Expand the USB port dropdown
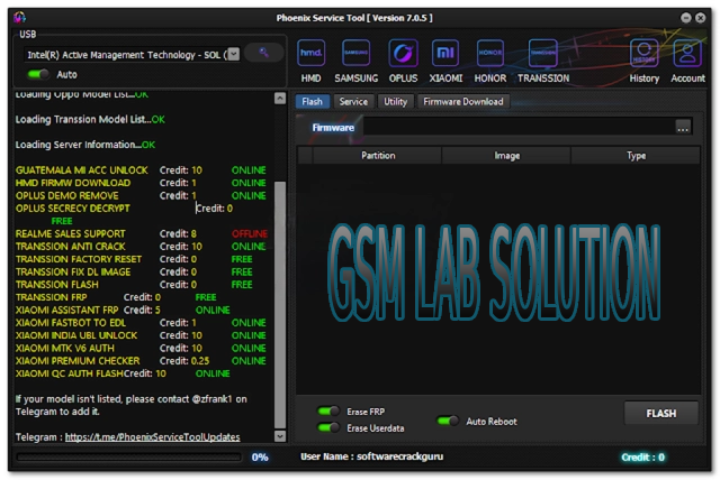Image resolution: width=720 pixels, height=480 pixels. click(233, 55)
